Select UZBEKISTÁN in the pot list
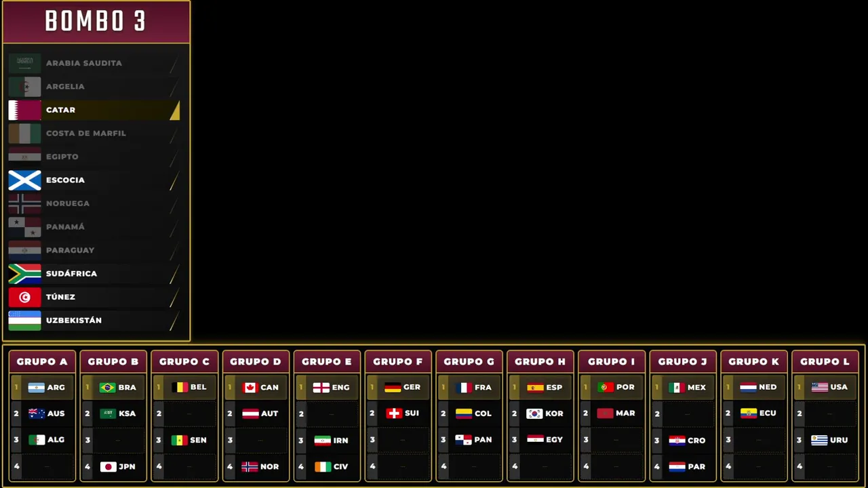The height and width of the screenshot is (488, 868). (x=94, y=321)
